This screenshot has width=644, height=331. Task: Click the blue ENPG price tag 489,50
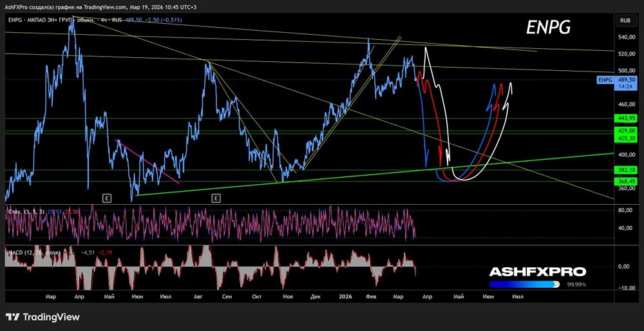tap(616, 80)
